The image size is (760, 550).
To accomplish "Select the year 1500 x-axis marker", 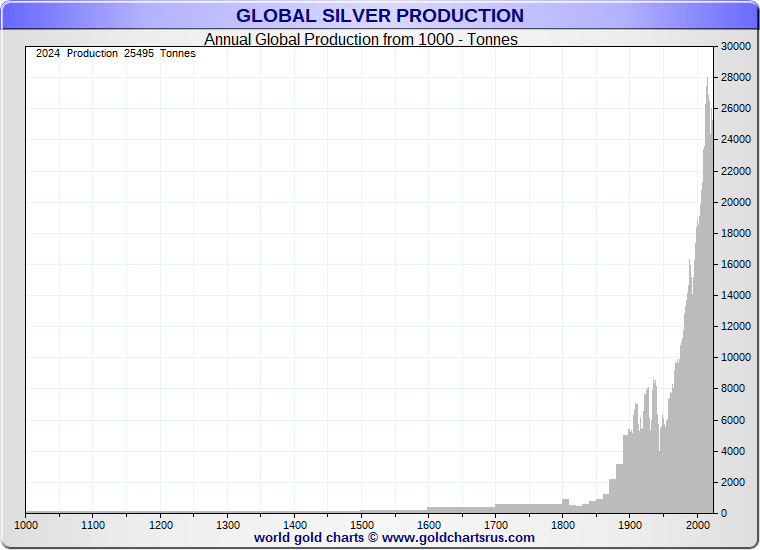I will [361, 524].
